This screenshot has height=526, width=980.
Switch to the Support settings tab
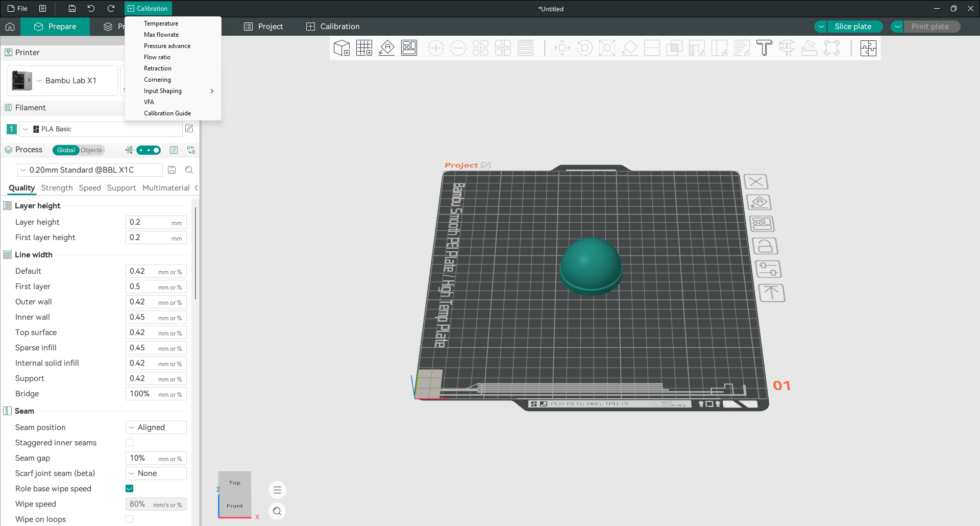[x=121, y=188]
